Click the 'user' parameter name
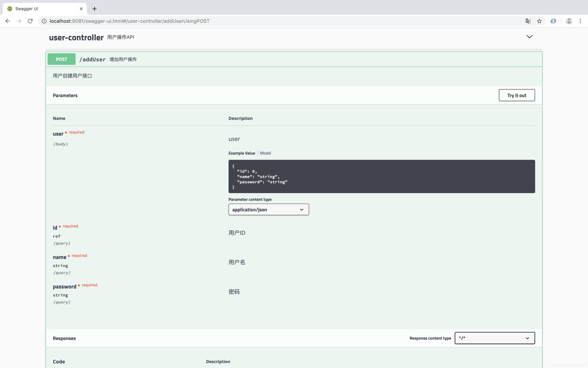Viewport: 588px width, 368px height. 58,134
